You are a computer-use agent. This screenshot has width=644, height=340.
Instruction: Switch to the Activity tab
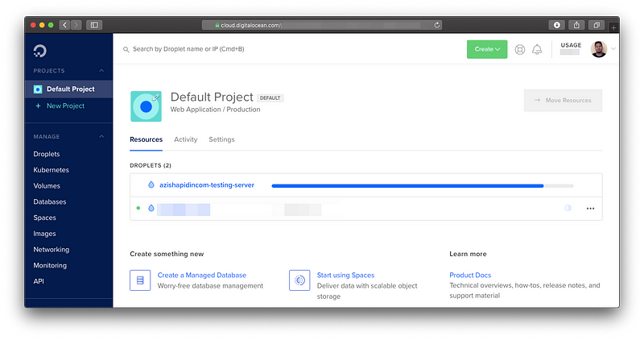[185, 139]
